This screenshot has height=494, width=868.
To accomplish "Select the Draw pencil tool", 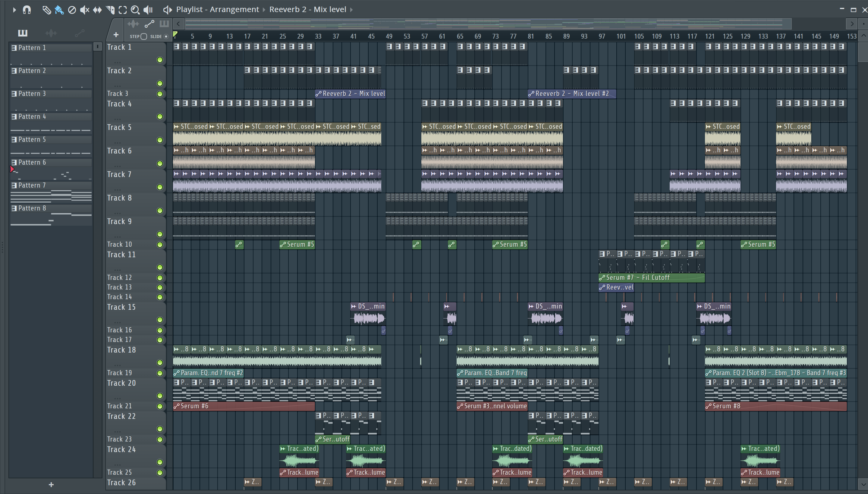I will coord(46,10).
